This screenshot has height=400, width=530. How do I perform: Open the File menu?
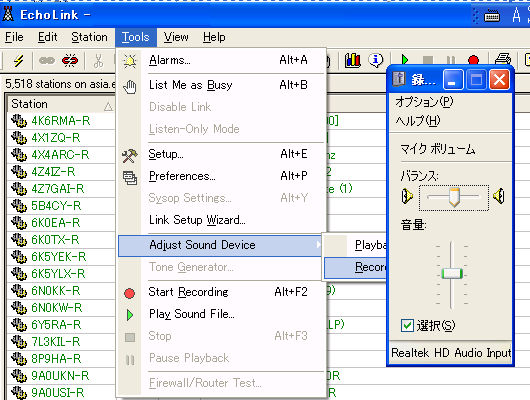tap(14, 37)
